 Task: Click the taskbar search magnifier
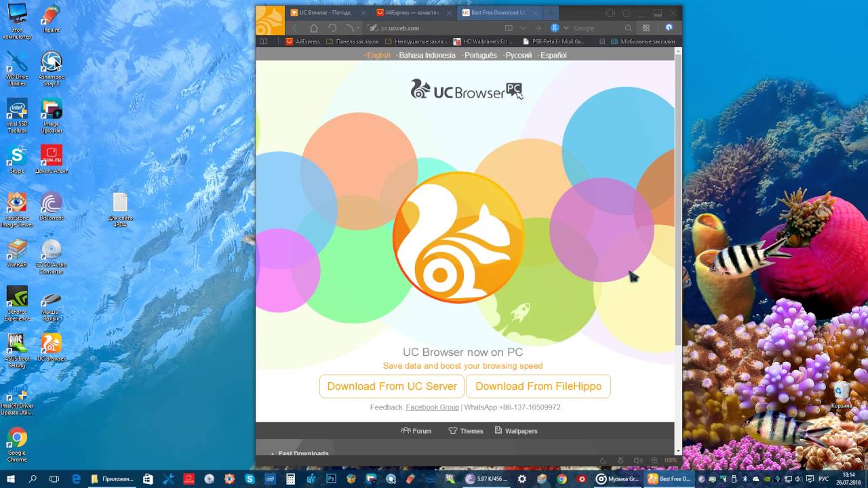tap(33, 479)
